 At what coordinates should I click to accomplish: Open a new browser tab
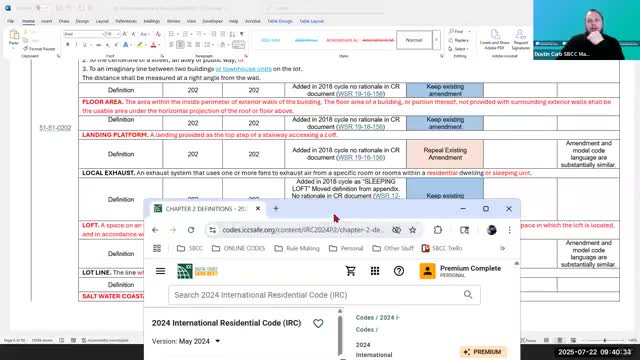click(x=276, y=209)
